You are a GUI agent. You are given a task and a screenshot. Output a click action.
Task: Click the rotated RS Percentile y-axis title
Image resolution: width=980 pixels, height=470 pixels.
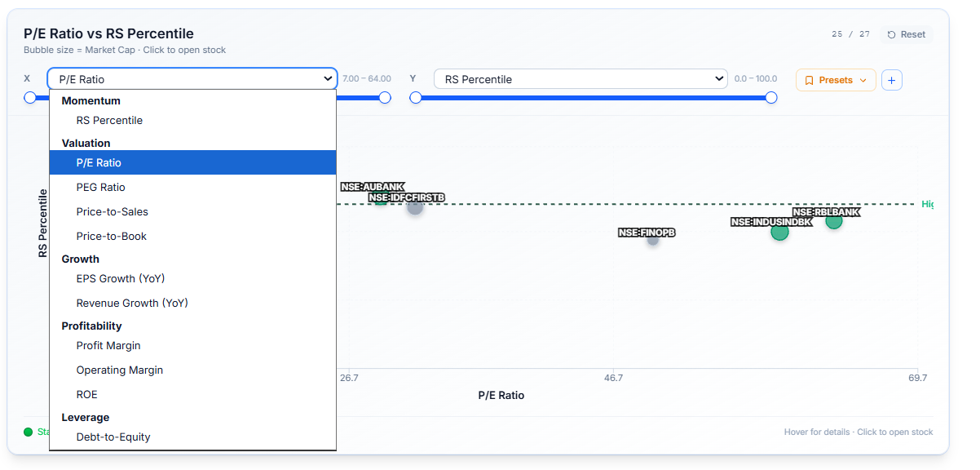(42, 224)
